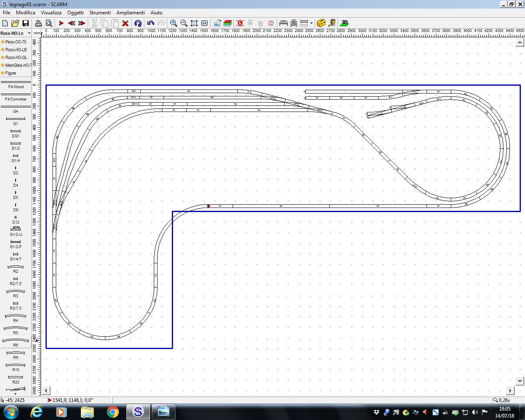Toggle the 1:1 zoom scale button
Image resolution: width=525 pixels, height=420 pixels.
click(204, 23)
